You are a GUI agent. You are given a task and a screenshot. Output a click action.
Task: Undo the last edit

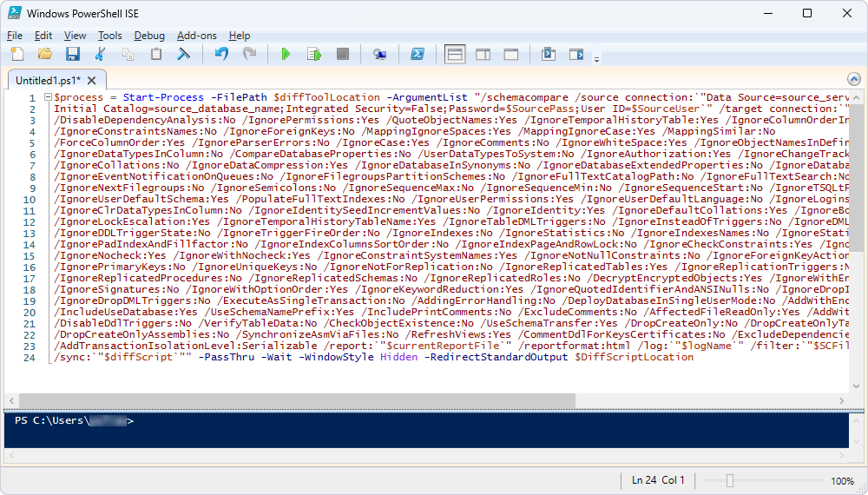[x=221, y=54]
